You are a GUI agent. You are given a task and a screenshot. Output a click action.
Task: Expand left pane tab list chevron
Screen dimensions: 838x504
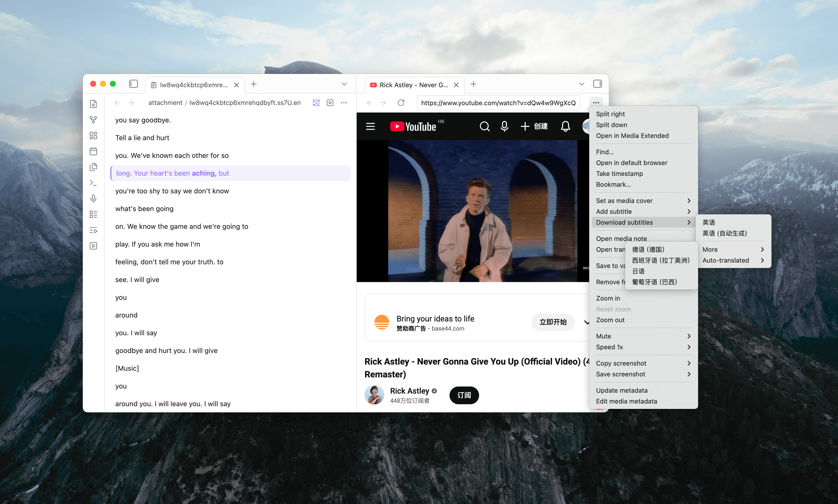pyautogui.click(x=344, y=84)
